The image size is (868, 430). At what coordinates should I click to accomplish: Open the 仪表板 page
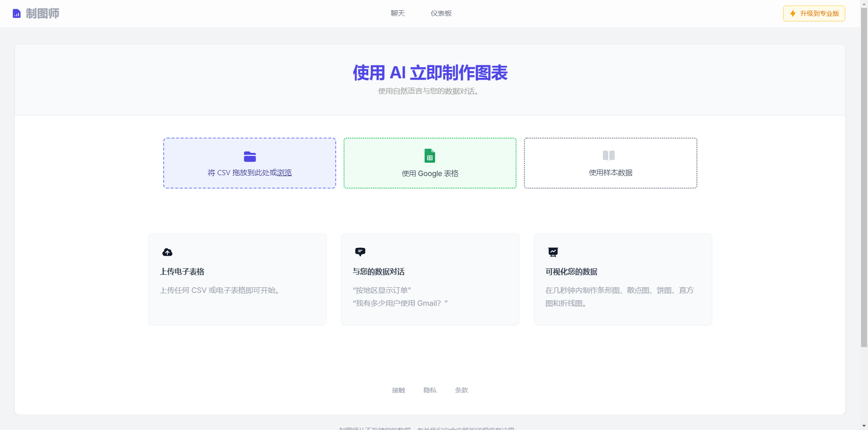[440, 13]
